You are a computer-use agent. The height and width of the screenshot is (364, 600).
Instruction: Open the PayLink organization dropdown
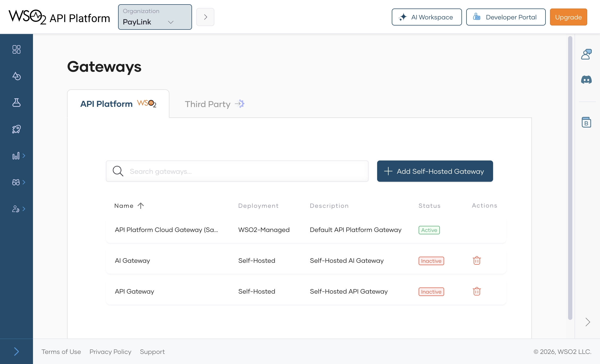[x=155, y=17]
